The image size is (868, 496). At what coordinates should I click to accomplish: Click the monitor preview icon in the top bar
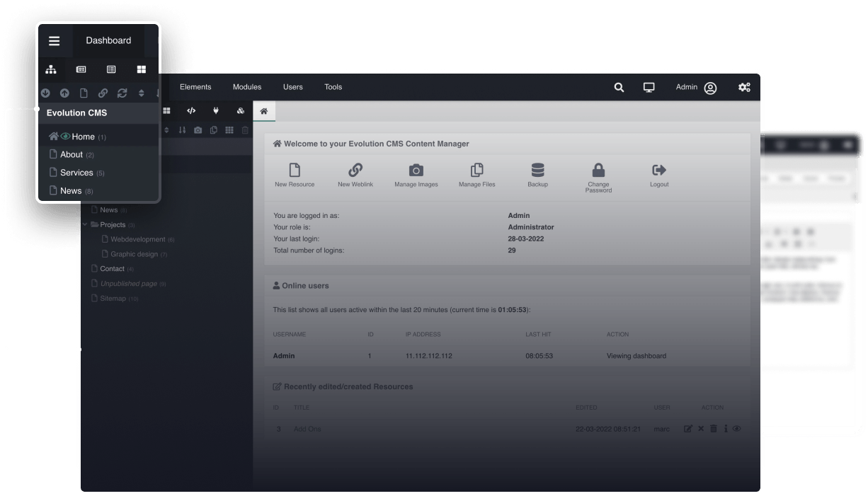click(649, 88)
